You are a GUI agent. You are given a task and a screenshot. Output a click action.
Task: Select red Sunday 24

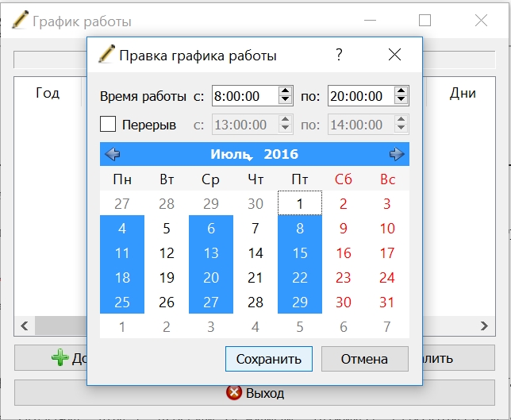point(387,277)
